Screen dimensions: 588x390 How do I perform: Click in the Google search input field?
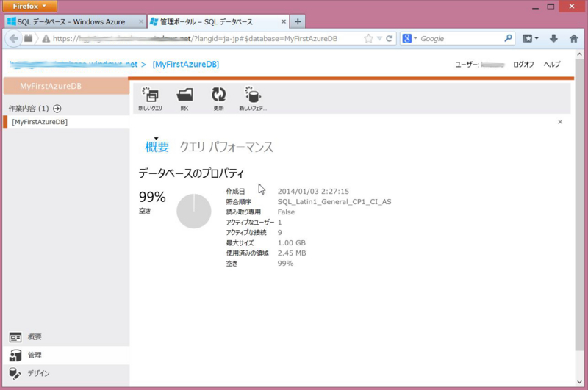(462, 38)
